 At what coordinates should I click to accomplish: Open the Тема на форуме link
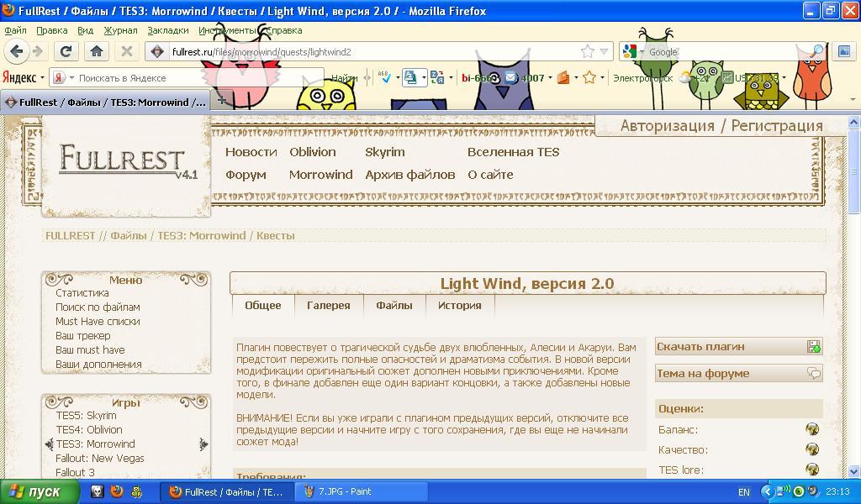[x=738, y=374]
